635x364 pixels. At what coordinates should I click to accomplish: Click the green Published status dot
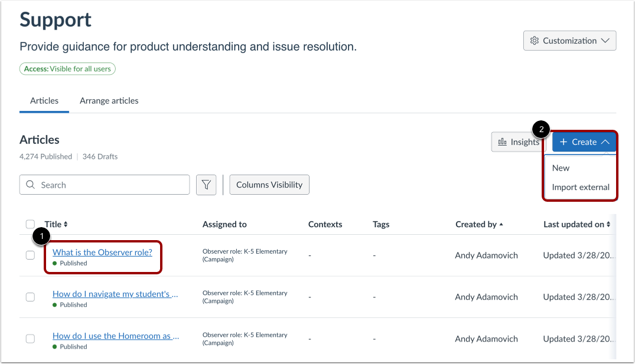pos(54,263)
